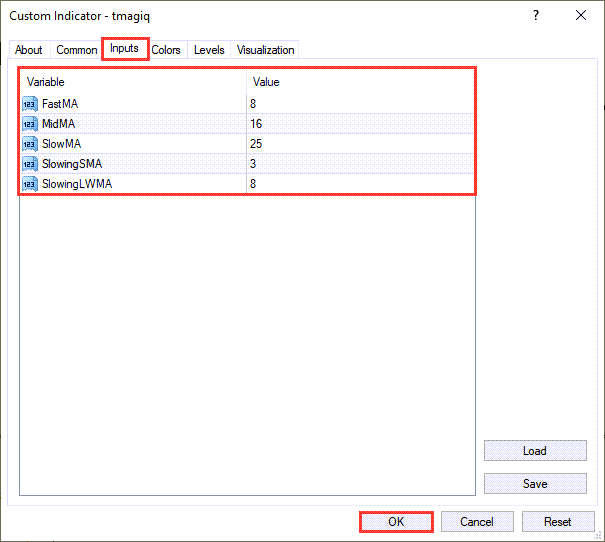
Task: Confirm settings with the OK button
Action: [x=396, y=522]
